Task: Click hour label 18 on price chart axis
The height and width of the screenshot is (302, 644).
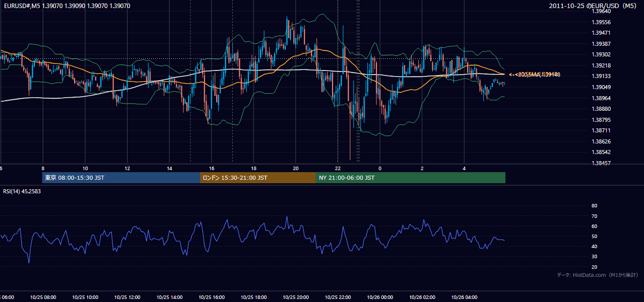Action: (x=254, y=169)
